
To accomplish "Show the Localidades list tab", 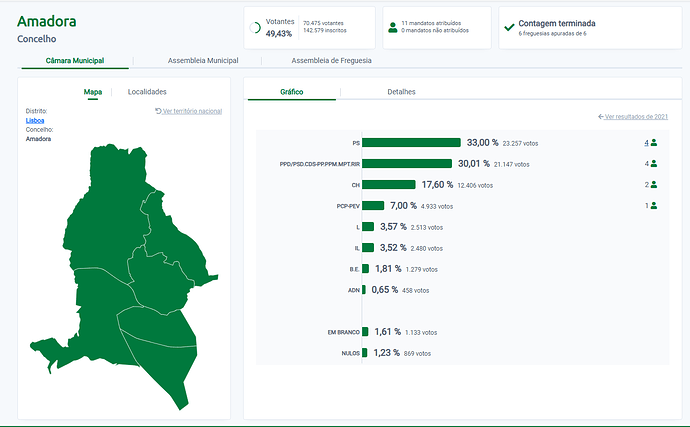I will click(x=147, y=92).
